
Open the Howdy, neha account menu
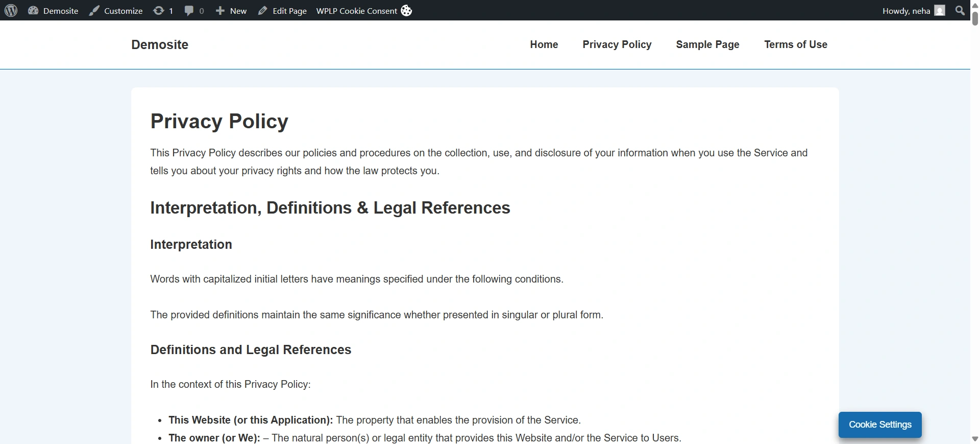pyautogui.click(x=913, y=11)
